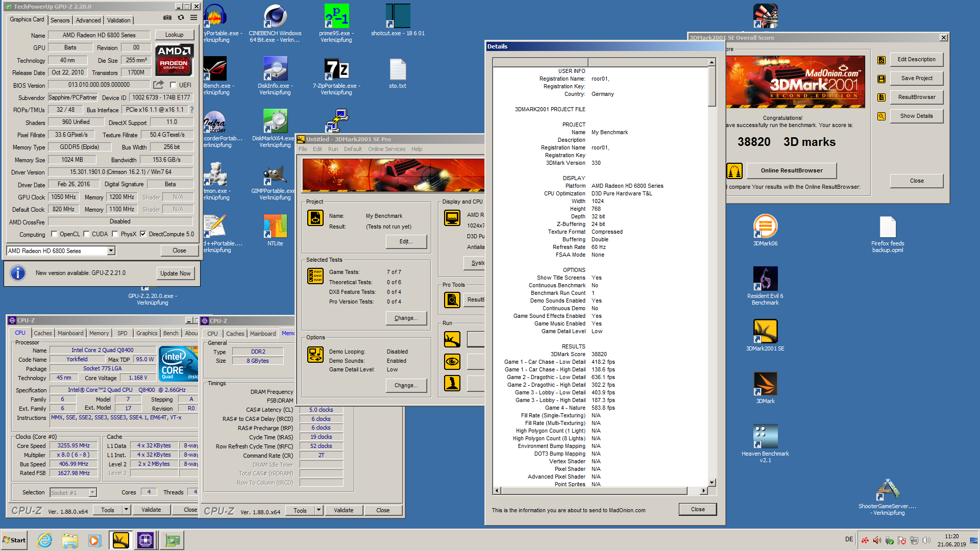Click the ResultBrowser document icon in score window
Screen dimensions: 980x551
click(x=881, y=97)
